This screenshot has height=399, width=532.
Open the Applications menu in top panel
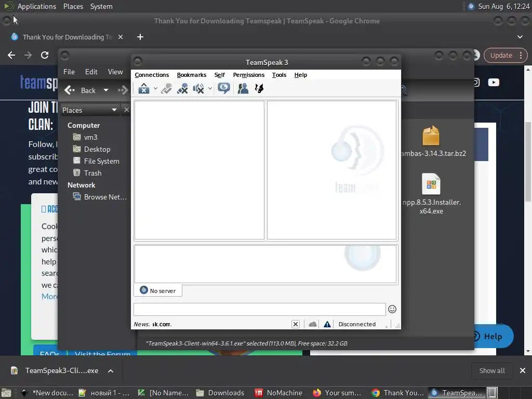[x=37, y=6]
